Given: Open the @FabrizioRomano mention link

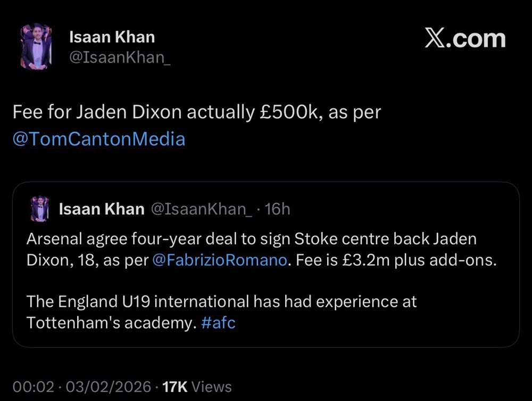Looking at the screenshot, I should pyautogui.click(x=220, y=260).
